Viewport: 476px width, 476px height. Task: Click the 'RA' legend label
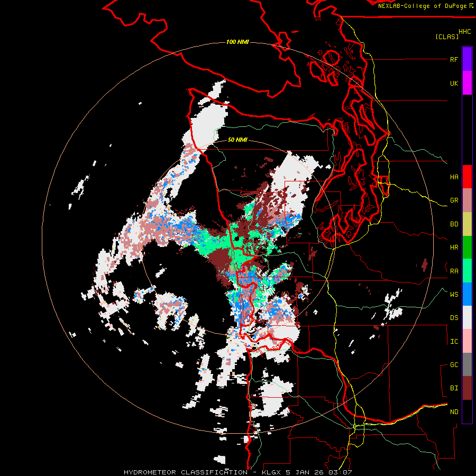click(x=454, y=271)
